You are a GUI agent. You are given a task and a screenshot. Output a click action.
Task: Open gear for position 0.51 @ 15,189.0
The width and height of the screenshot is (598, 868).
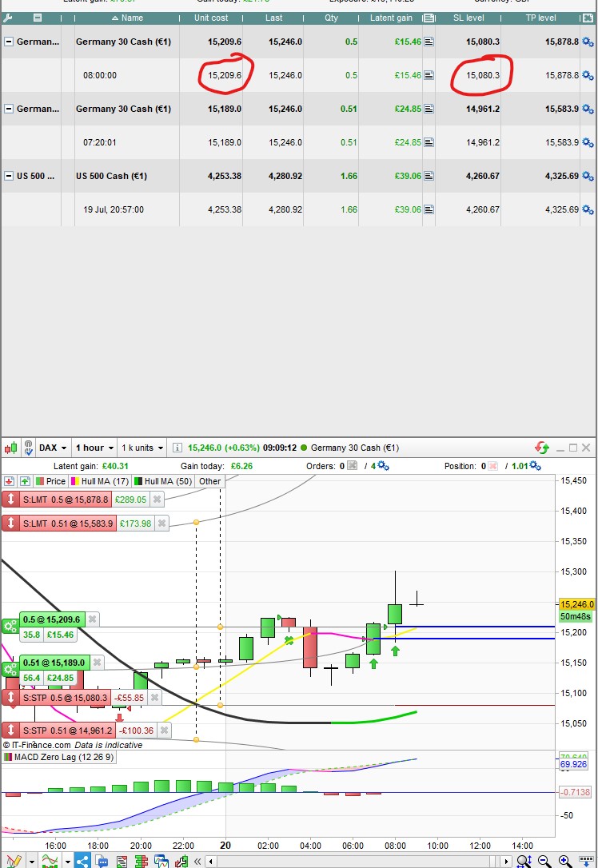click(10, 670)
